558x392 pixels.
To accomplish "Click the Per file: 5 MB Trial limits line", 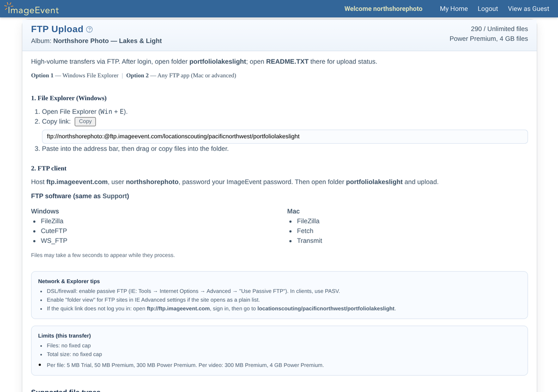I will pyautogui.click(x=185, y=365).
